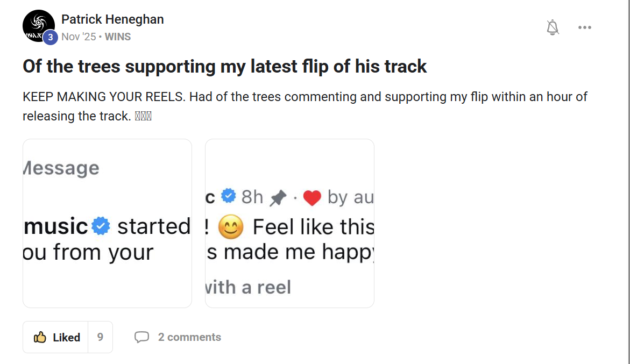Toggle the post notification bell
Screen dimensions: 630x364
pyautogui.click(x=553, y=27)
